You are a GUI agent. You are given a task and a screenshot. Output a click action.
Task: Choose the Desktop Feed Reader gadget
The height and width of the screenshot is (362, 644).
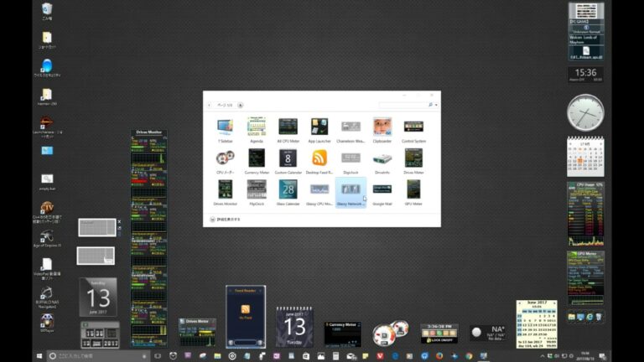click(x=319, y=158)
